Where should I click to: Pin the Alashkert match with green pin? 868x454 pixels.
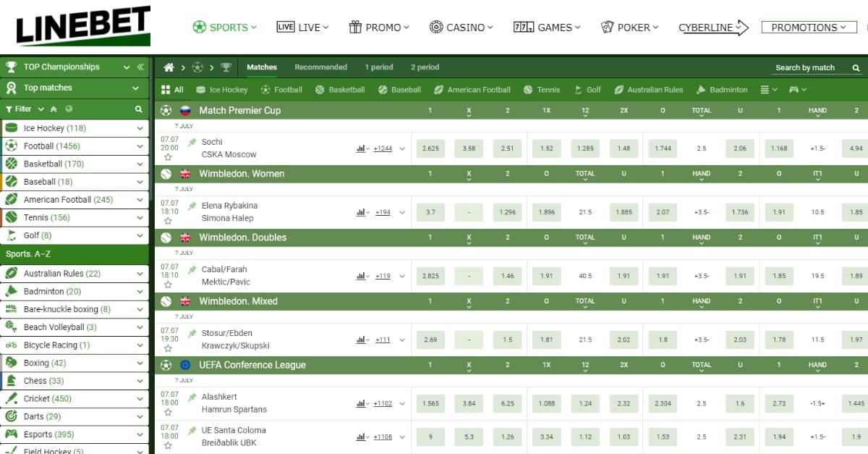(192, 398)
